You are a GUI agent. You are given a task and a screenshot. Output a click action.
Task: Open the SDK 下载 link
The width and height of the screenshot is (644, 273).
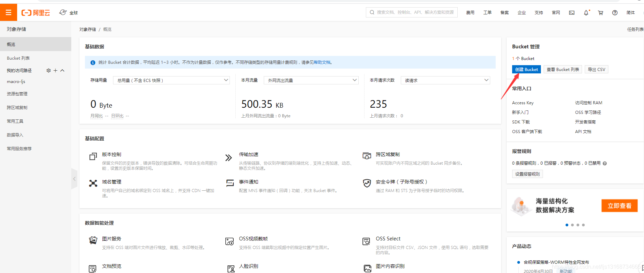[x=521, y=122]
